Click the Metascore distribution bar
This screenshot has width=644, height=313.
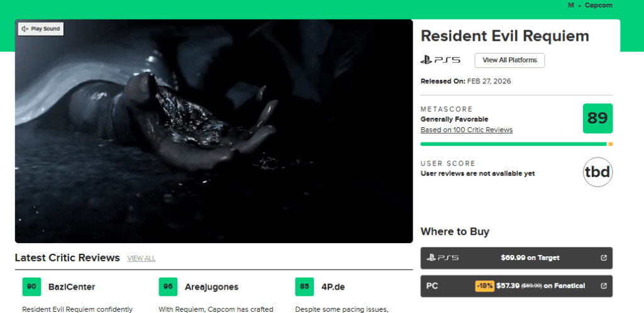pos(516,144)
